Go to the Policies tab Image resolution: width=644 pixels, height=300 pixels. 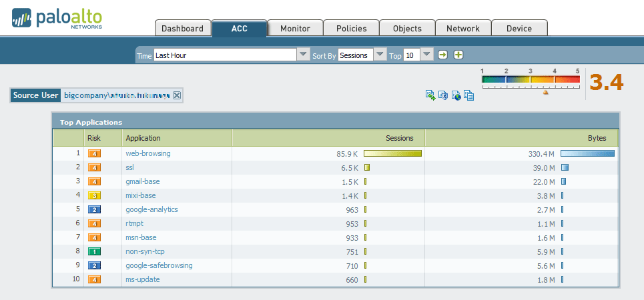tap(351, 29)
